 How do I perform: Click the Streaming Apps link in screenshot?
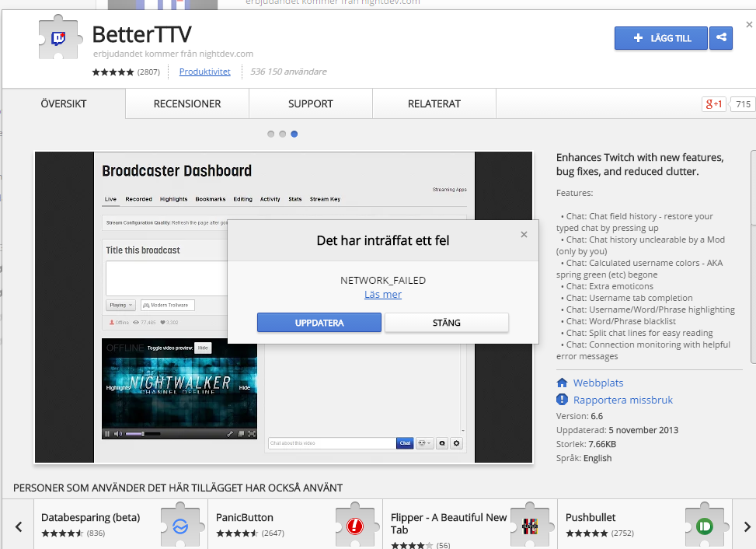pyautogui.click(x=449, y=190)
